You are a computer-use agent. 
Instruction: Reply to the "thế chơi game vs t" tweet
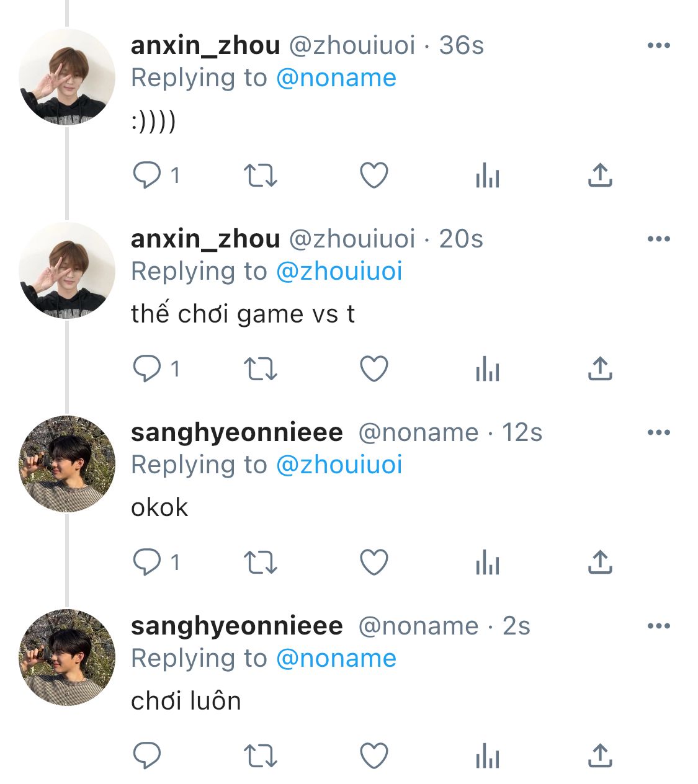coord(147,369)
